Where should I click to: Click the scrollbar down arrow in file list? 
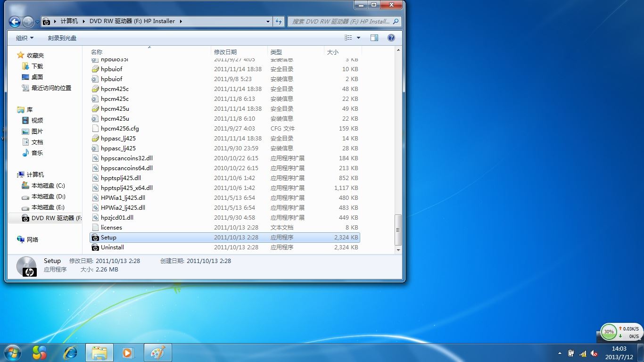click(x=398, y=250)
